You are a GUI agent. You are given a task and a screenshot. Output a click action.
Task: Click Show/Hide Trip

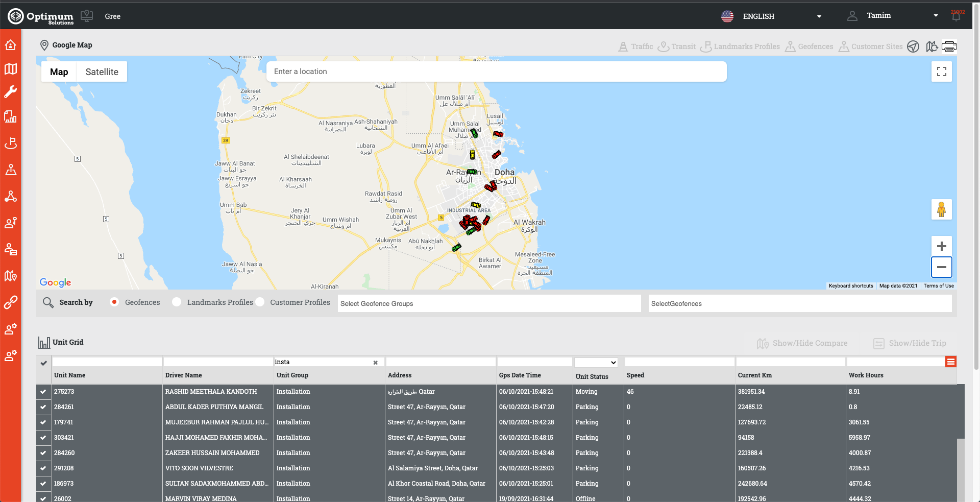coord(910,343)
